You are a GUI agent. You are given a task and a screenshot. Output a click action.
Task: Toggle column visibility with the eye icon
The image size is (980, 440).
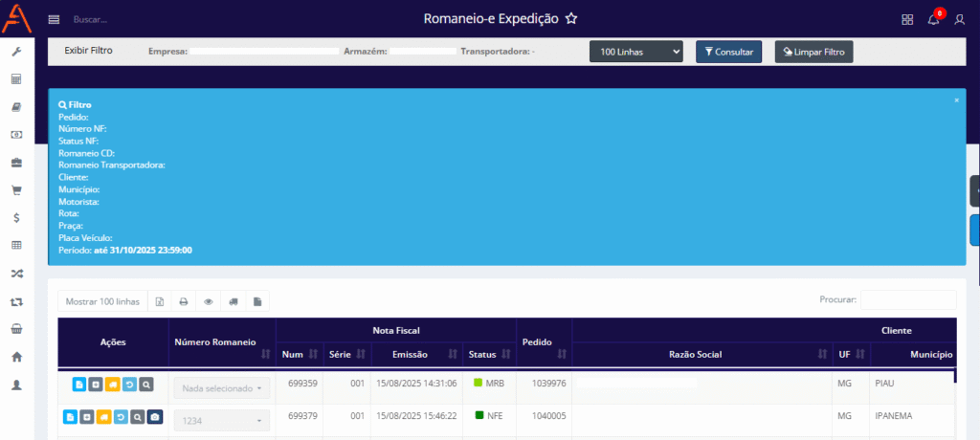pyautogui.click(x=209, y=301)
